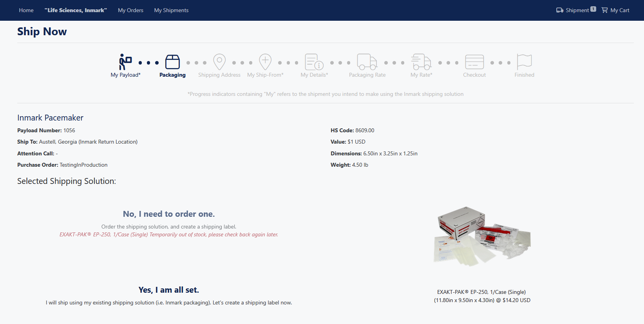
Task: Click the EXAKT-PAK EP-250 product image
Action: coord(482,236)
